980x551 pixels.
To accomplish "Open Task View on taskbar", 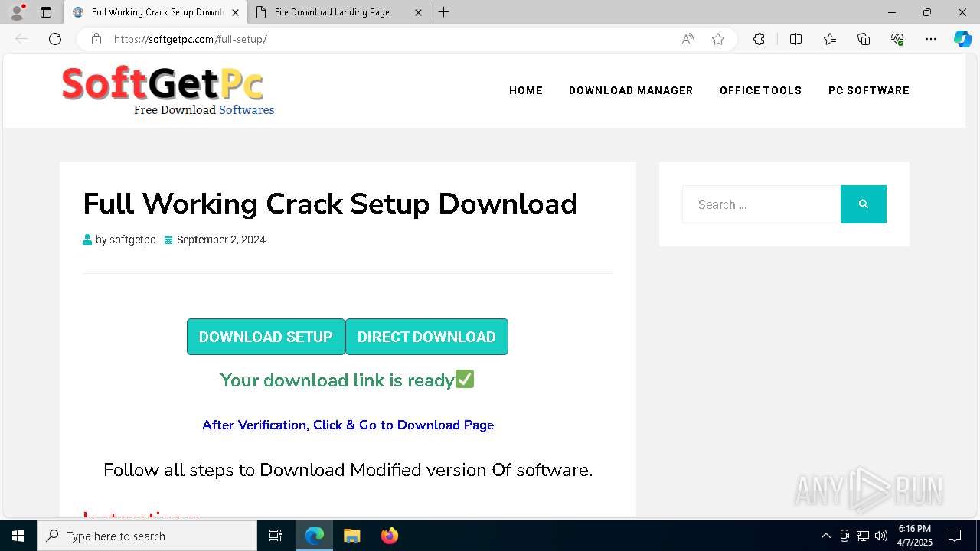I will pos(276,536).
